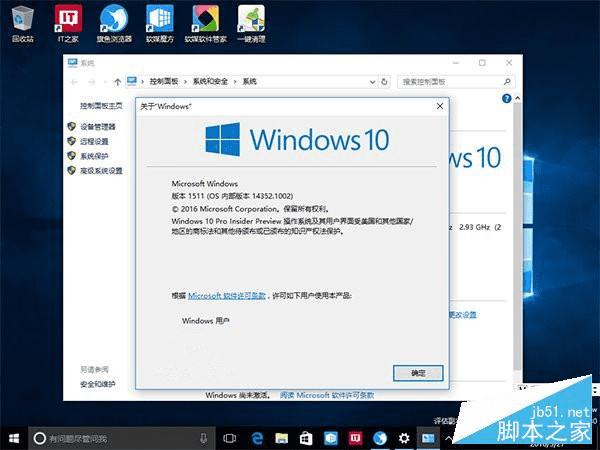Select the System window taskbar button
Screen dimensions: 600x450
428,438
